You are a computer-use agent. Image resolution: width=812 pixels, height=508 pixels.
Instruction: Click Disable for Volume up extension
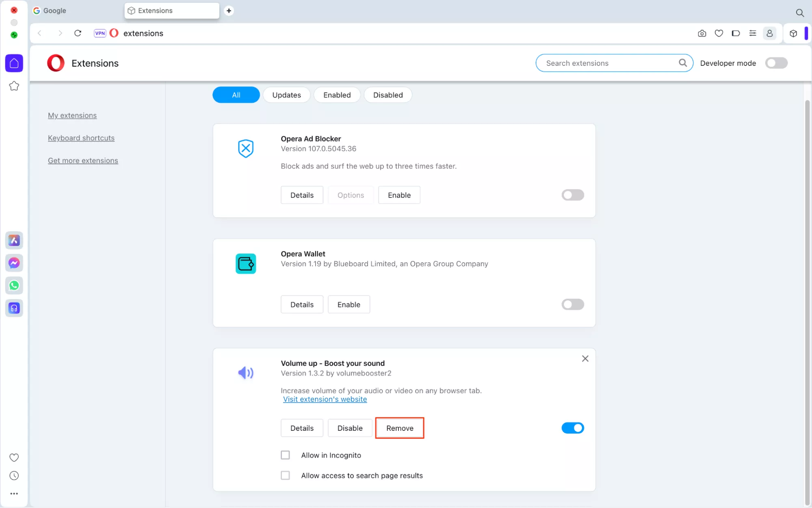[x=350, y=428]
